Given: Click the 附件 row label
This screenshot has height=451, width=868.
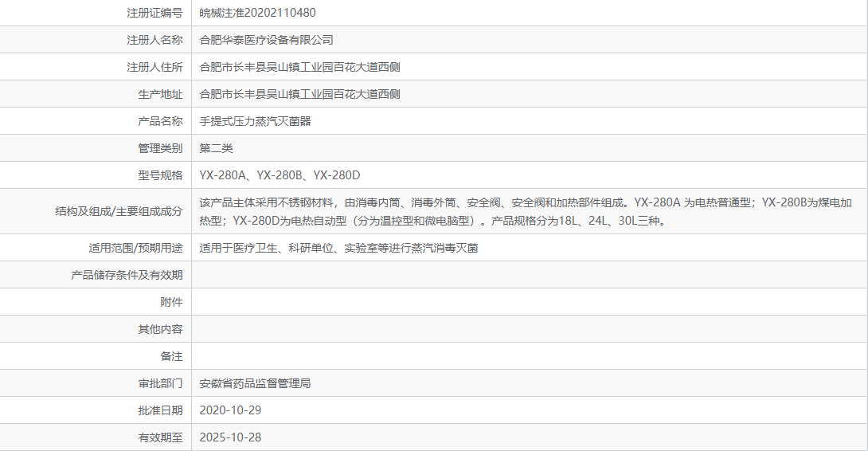Looking at the screenshot, I should pos(171,302).
